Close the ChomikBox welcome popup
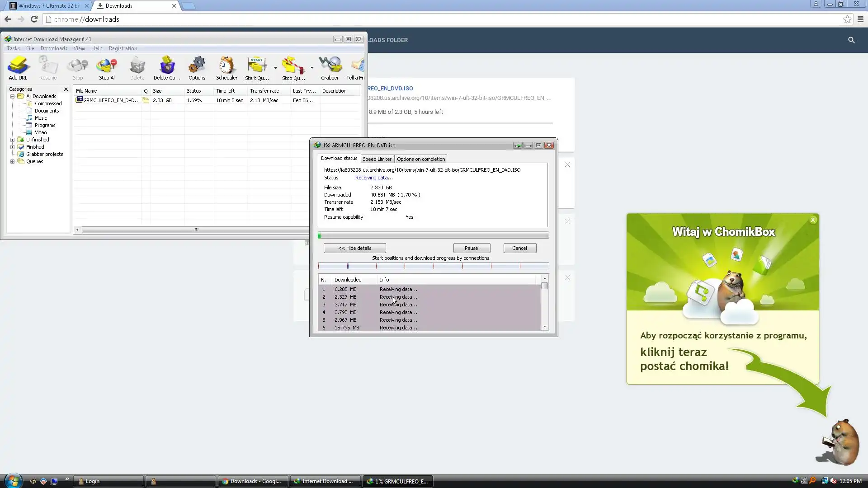 click(813, 220)
